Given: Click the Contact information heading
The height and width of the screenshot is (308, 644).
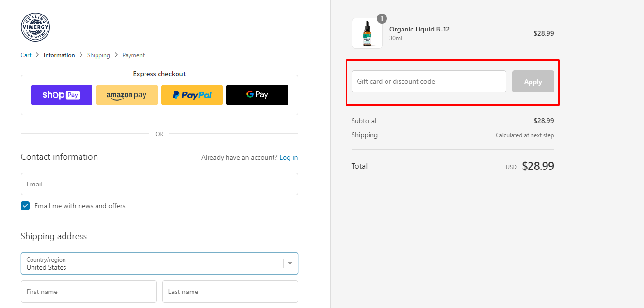Looking at the screenshot, I should point(59,157).
